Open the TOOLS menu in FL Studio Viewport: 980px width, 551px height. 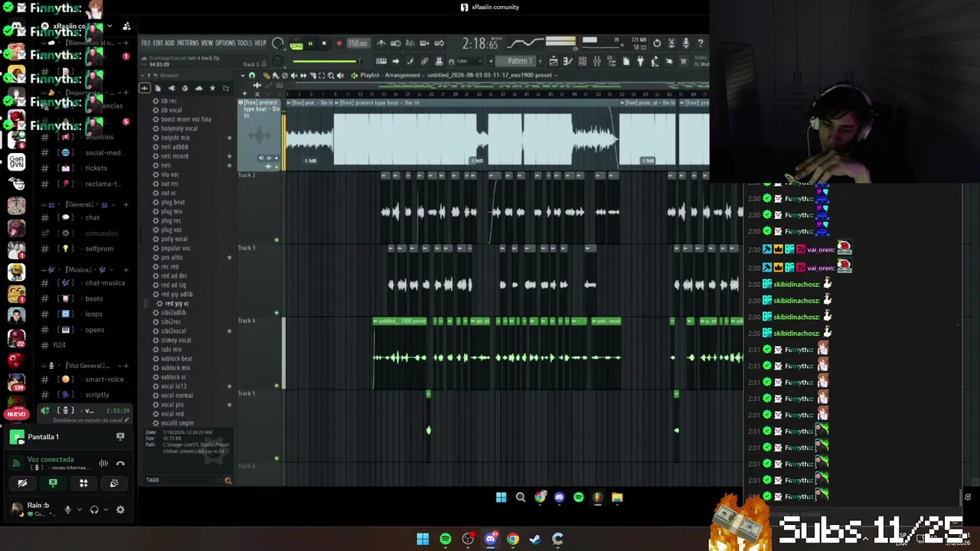tap(245, 44)
